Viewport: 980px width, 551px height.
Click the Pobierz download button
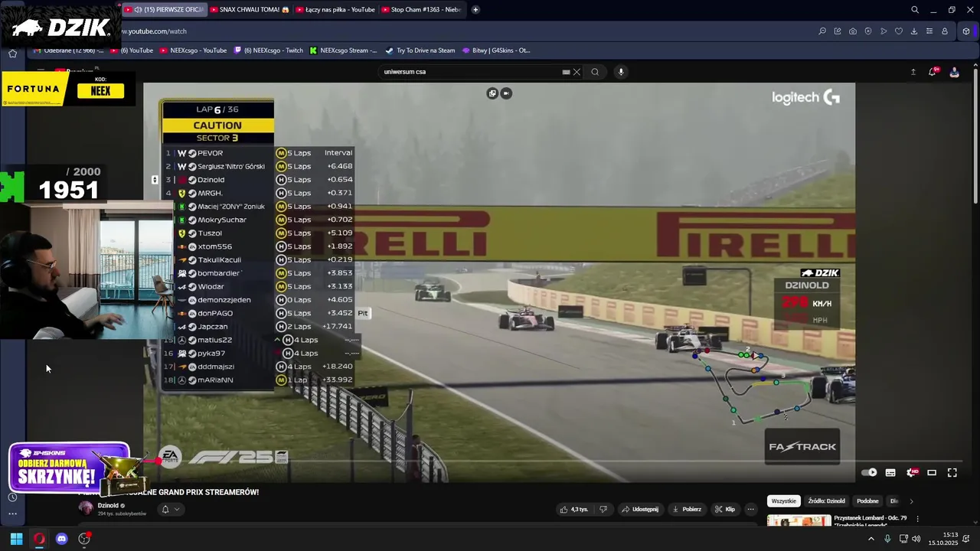[x=686, y=509]
